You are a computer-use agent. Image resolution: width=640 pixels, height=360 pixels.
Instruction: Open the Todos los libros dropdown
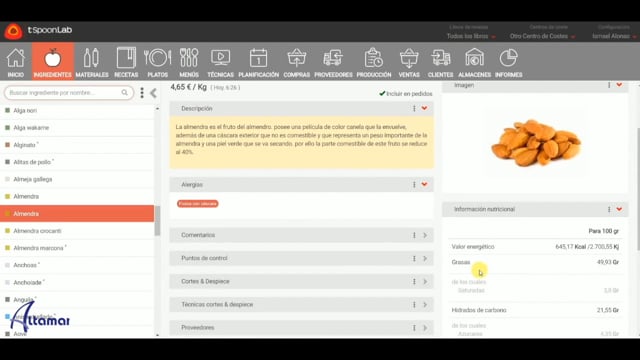click(471, 36)
